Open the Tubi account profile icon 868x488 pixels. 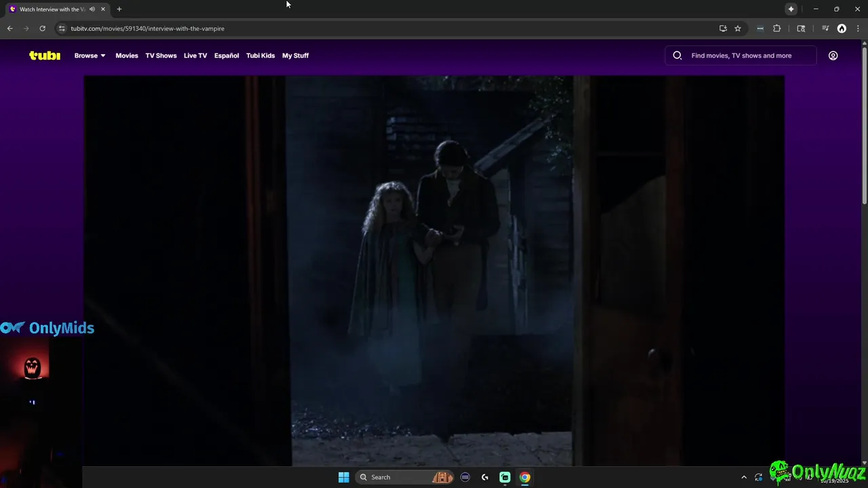pos(833,56)
